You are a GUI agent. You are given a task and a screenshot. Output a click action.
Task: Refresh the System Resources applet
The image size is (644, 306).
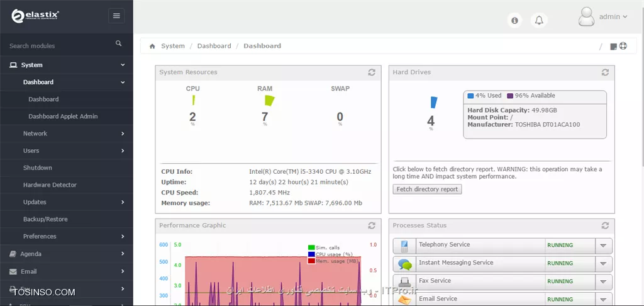coord(372,72)
